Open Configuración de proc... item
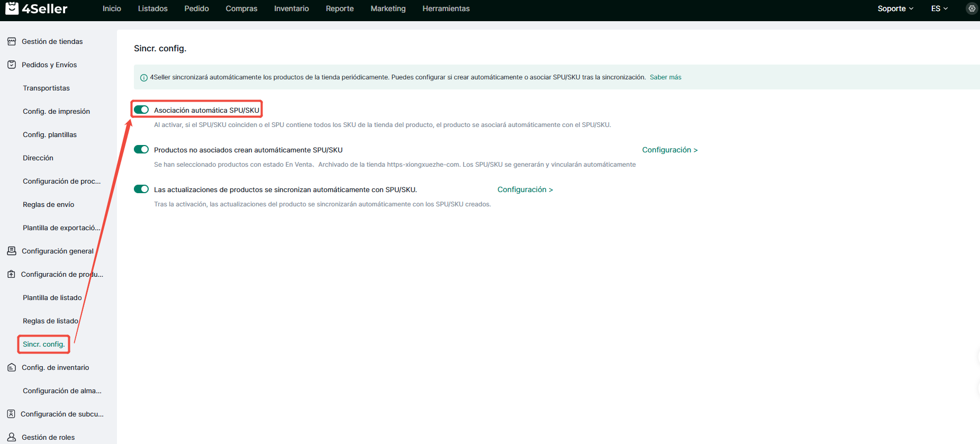 [x=61, y=181]
